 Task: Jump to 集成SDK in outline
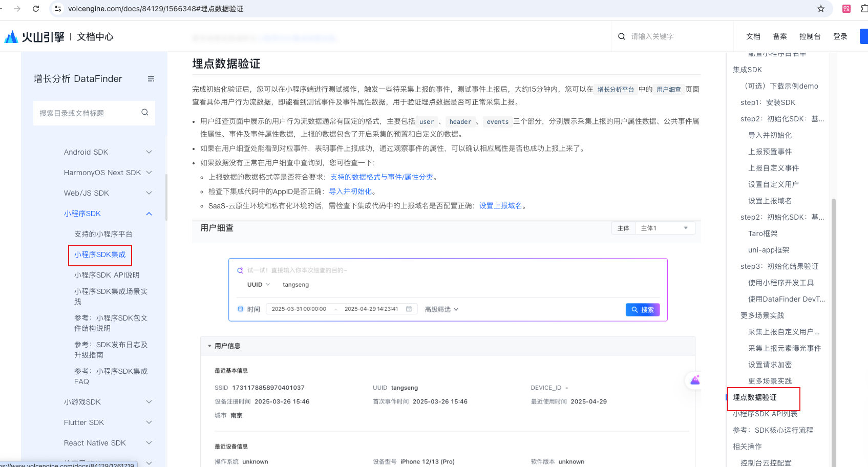[x=747, y=70]
